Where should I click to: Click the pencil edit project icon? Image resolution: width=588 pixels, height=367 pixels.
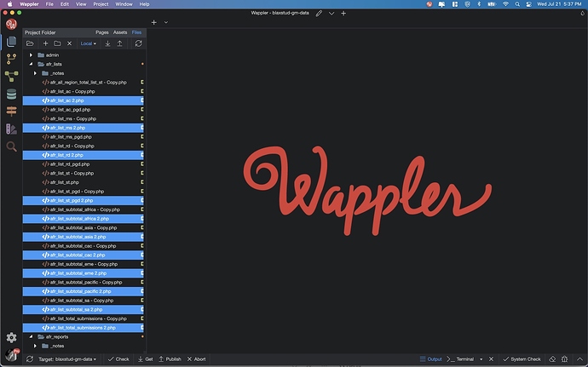pos(319,14)
